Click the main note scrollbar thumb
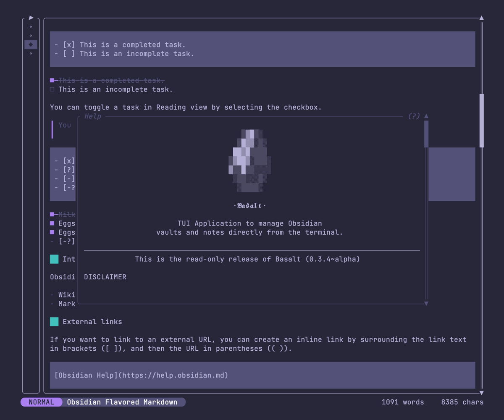Screen dimensions: 504x420 pos(481,121)
